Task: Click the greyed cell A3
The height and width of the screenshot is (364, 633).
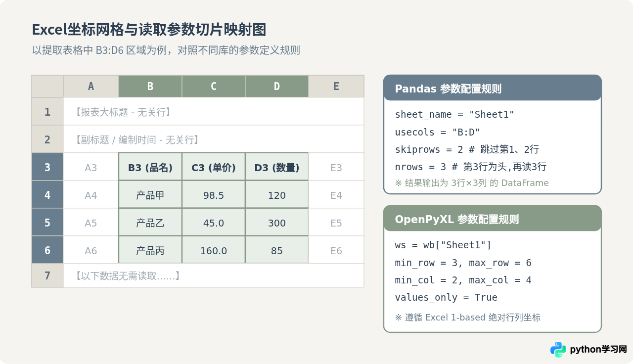Action: 91,167
